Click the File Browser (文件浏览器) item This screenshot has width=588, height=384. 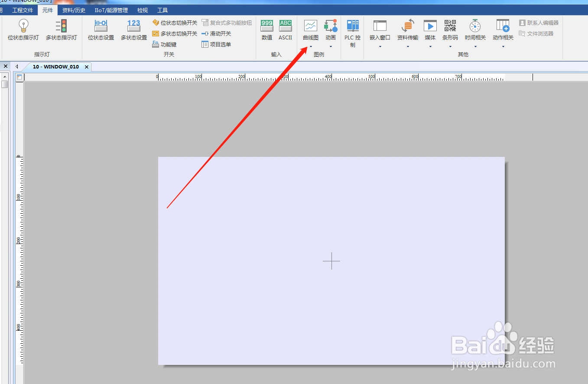pyautogui.click(x=536, y=33)
